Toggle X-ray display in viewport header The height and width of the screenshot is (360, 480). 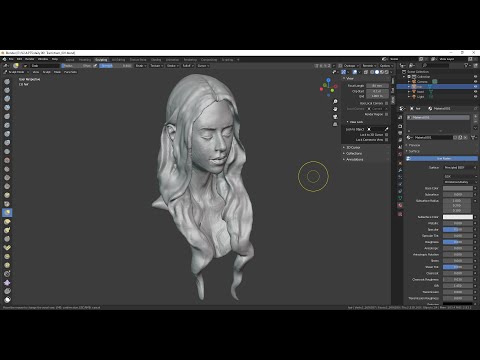point(366,72)
